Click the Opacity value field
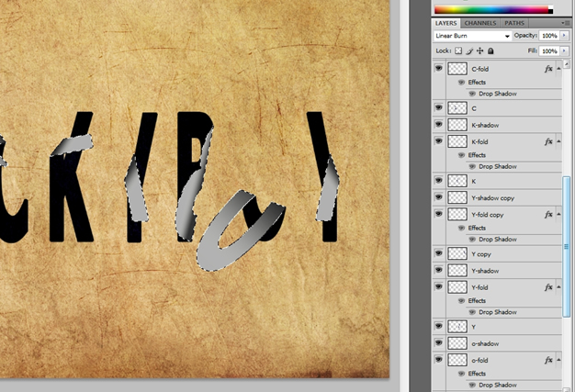The width and height of the screenshot is (575, 392). 549,36
